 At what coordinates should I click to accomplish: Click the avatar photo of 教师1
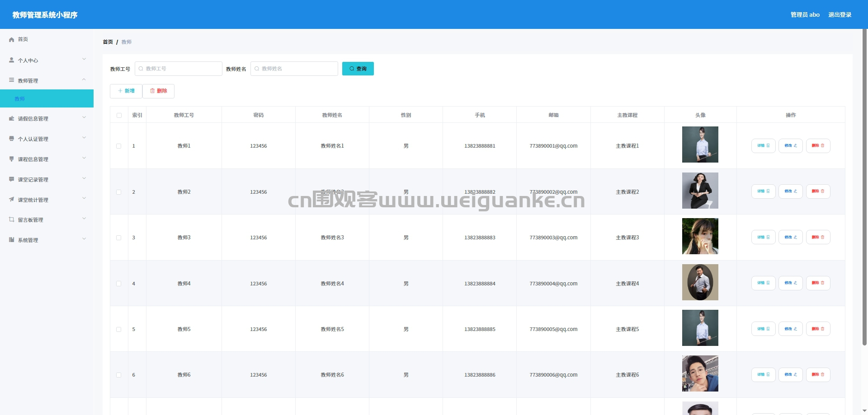coord(700,145)
